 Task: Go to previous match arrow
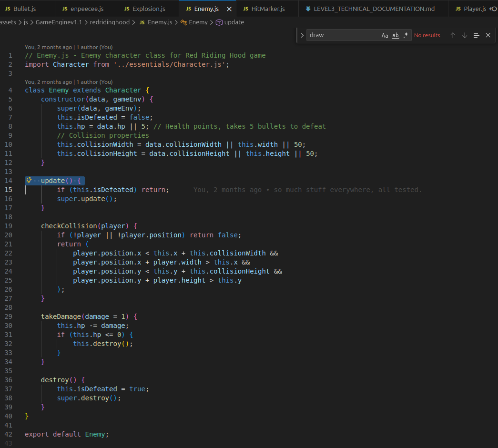pos(453,35)
